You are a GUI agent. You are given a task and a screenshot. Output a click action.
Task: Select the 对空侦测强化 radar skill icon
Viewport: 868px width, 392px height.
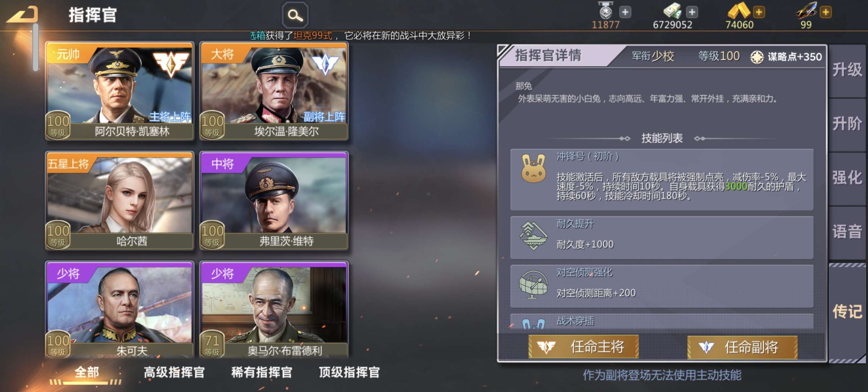click(534, 284)
